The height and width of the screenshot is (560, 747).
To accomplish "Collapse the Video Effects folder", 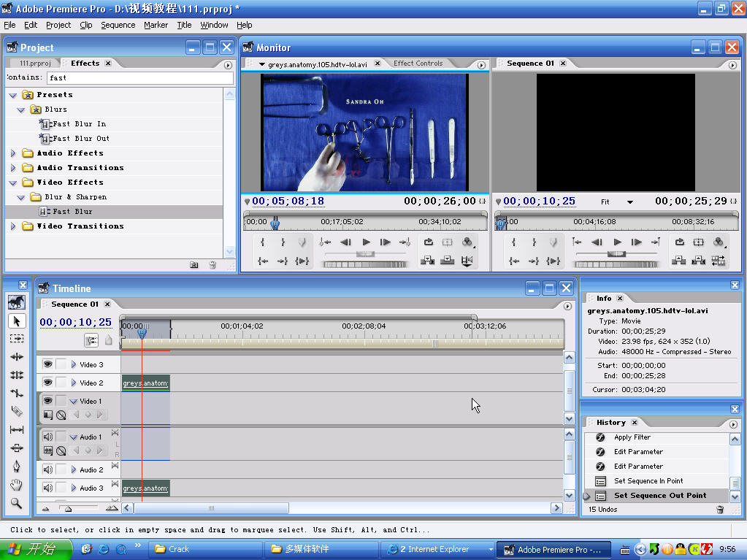I will [x=13, y=183].
